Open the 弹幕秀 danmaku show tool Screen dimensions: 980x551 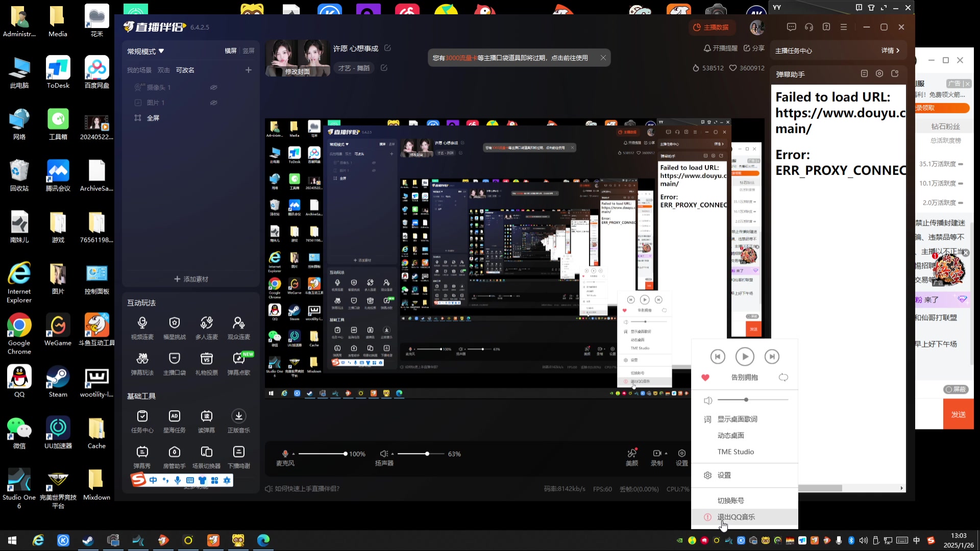click(x=142, y=457)
